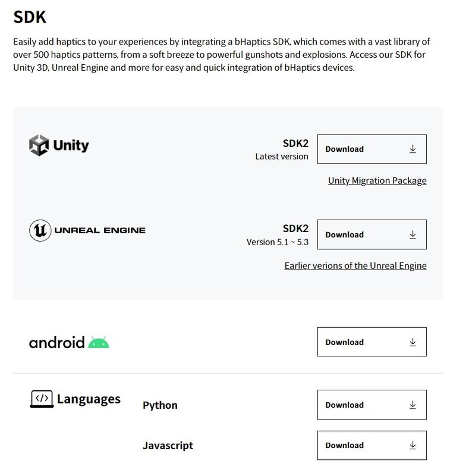The height and width of the screenshot is (476, 466).
Task: Select the Javascript language label
Action: [168, 444]
